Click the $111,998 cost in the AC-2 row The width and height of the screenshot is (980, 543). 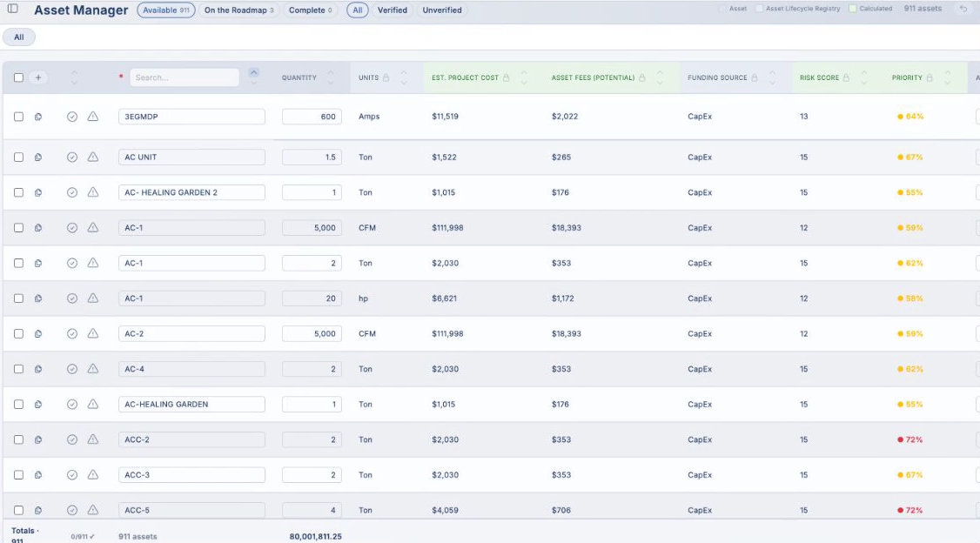click(447, 333)
